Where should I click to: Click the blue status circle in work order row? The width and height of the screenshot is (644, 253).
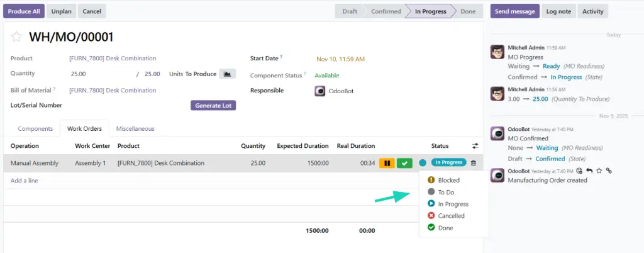pos(423,163)
